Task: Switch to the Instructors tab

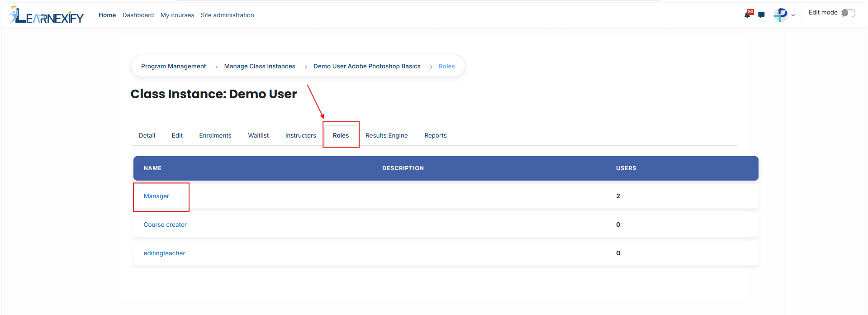Action: (x=301, y=135)
